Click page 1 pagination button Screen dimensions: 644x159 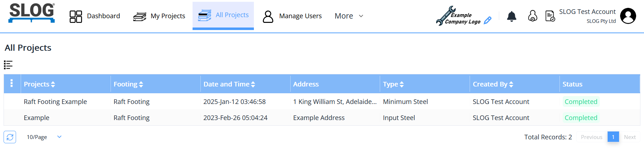613,137
